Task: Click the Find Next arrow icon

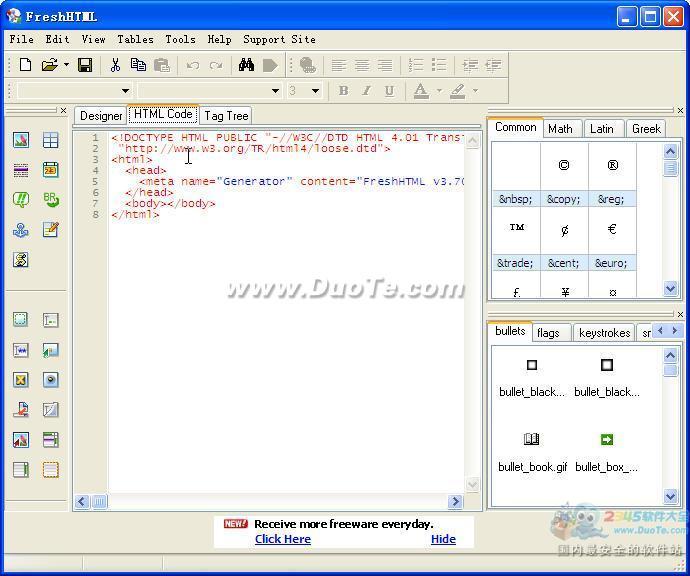Action: tap(270, 66)
